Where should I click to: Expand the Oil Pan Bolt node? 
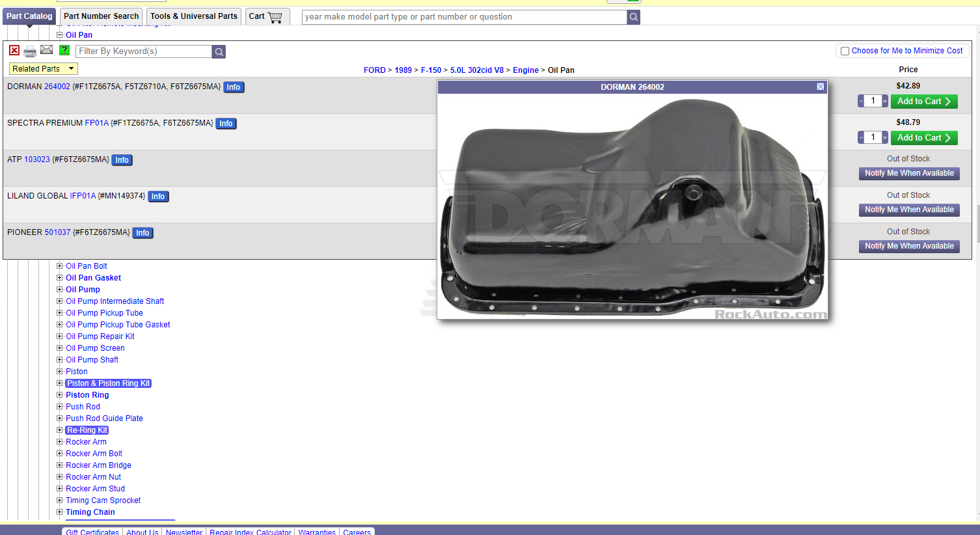pos(60,266)
